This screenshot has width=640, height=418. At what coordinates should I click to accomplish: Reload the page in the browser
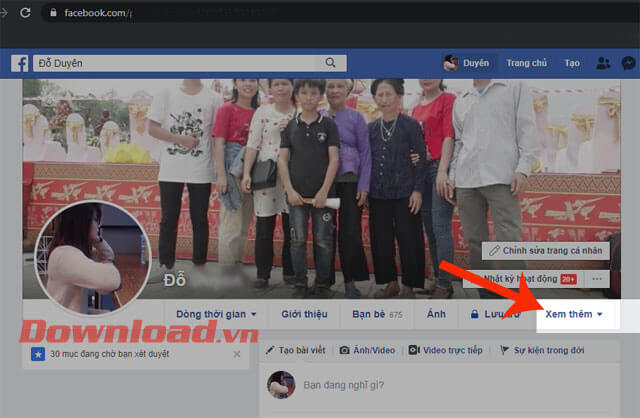[25, 13]
